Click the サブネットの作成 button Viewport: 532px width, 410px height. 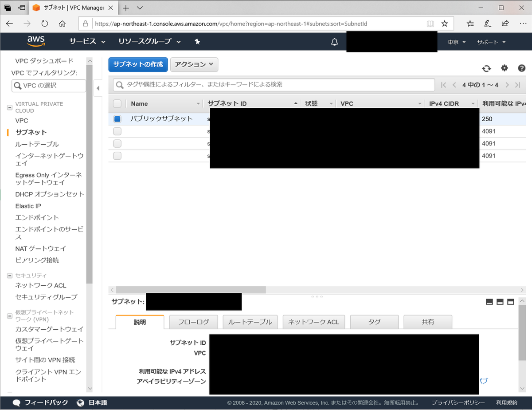[x=138, y=64]
